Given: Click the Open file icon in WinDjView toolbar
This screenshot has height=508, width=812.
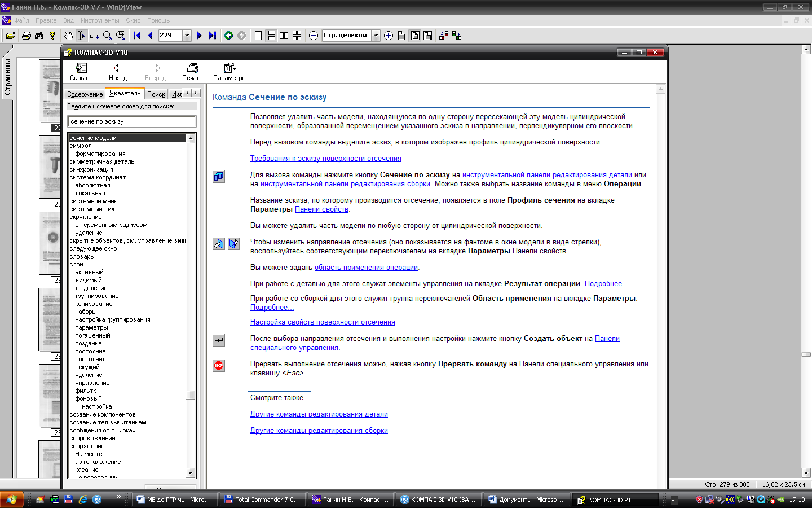Looking at the screenshot, I should (x=10, y=36).
